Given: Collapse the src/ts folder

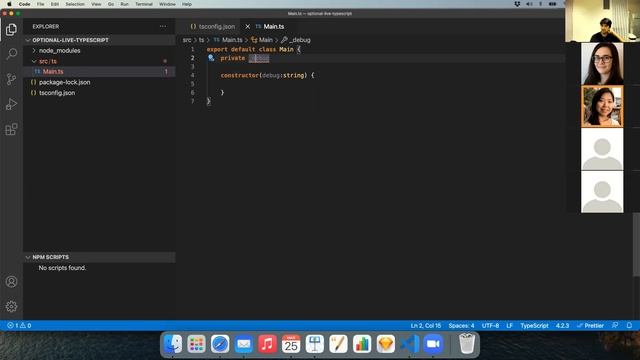Looking at the screenshot, I should point(100,61).
